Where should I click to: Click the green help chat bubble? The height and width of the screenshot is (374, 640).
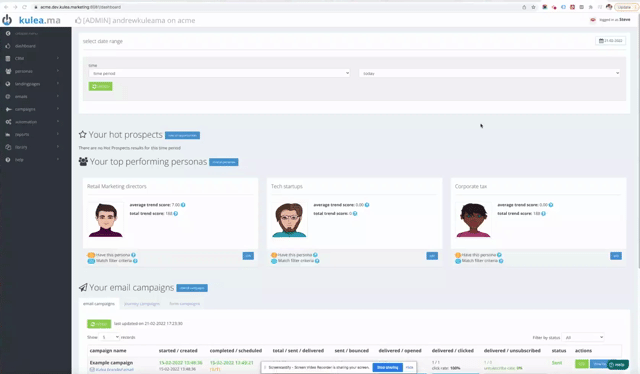(617, 365)
